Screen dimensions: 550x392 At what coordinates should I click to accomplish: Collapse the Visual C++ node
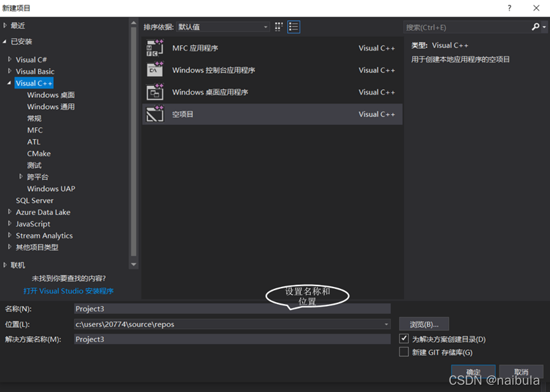(x=9, y=83)
